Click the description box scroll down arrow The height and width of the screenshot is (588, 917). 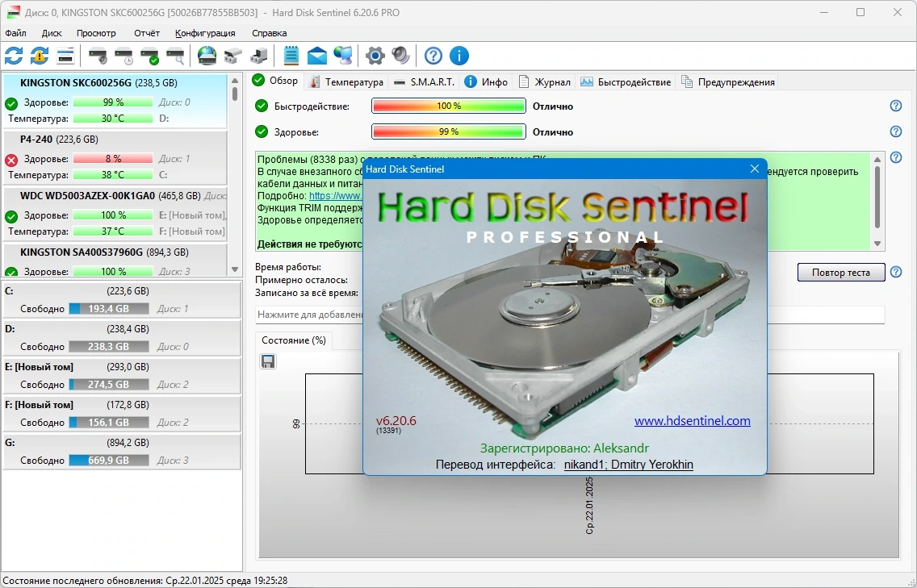(877, 244)
